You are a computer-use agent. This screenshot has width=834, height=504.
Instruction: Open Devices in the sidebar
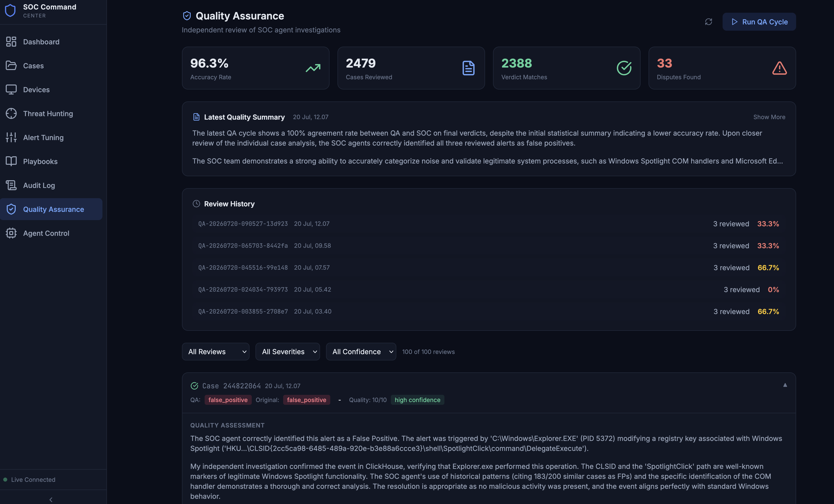click(51, 89)
